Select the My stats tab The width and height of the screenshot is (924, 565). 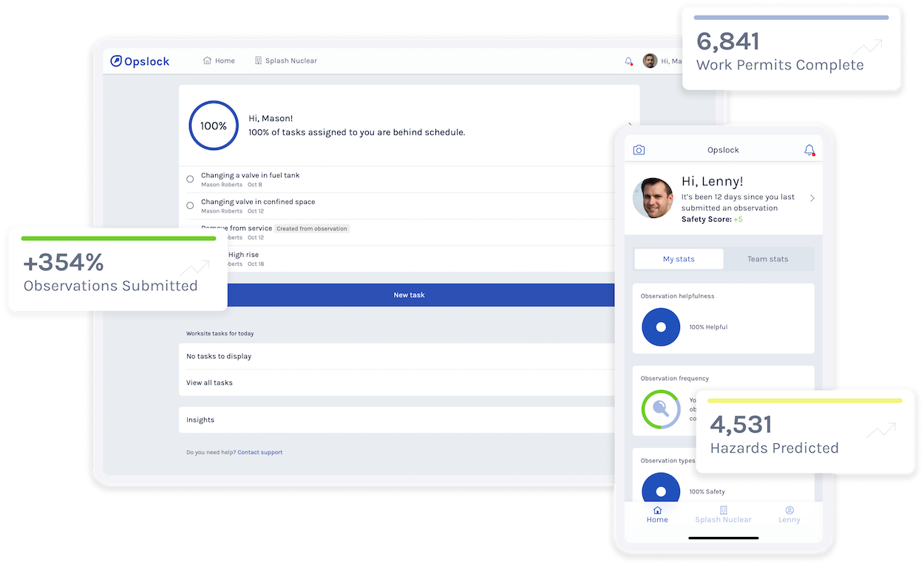(679, 259)
